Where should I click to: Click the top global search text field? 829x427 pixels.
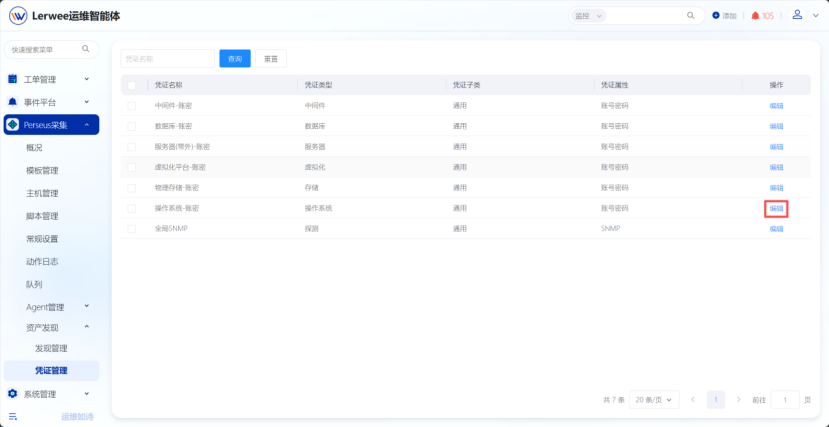[x=644, y=16]
